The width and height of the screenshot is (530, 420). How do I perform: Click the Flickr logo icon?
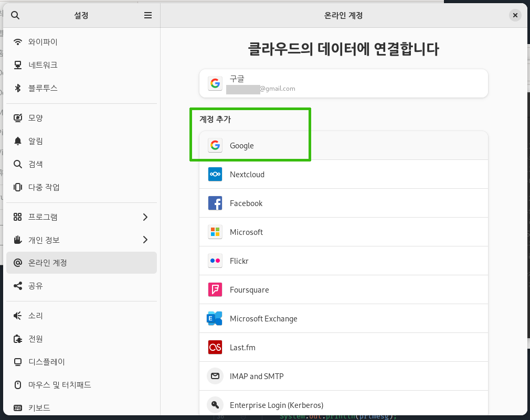[x=215, y=261]
